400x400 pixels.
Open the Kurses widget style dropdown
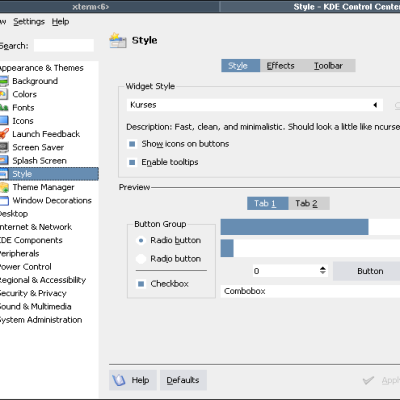pyautogui.click(x=255, y=105)
